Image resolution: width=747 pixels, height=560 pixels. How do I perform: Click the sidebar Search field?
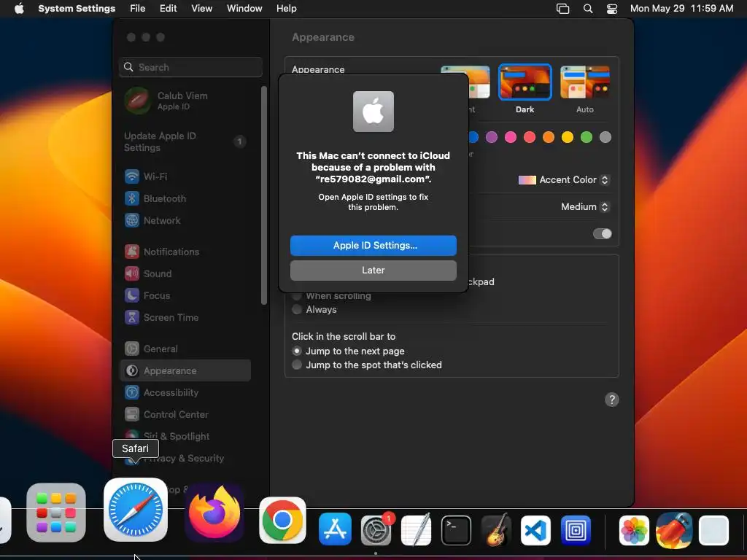[x=190, y=67]
